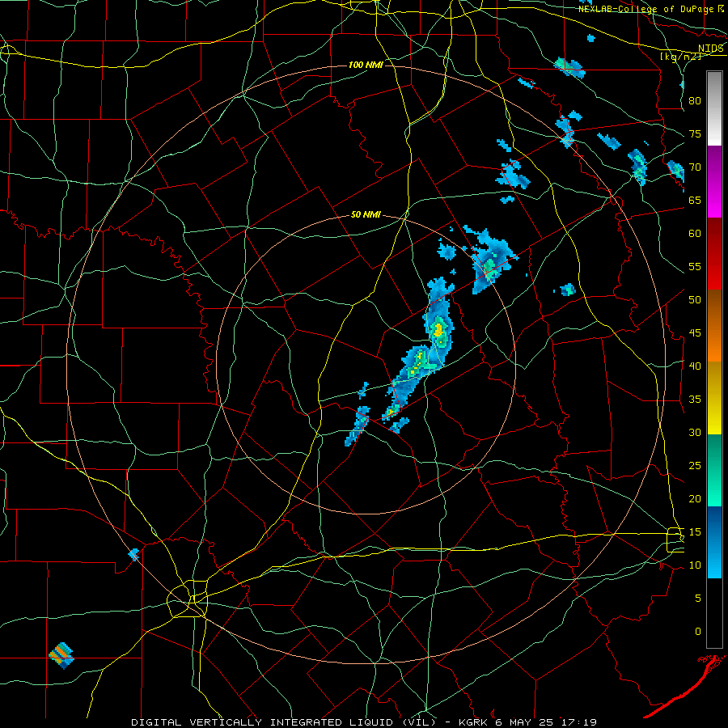
Task: Click the 50 NMI range ring label
Action: coord(366,214)
